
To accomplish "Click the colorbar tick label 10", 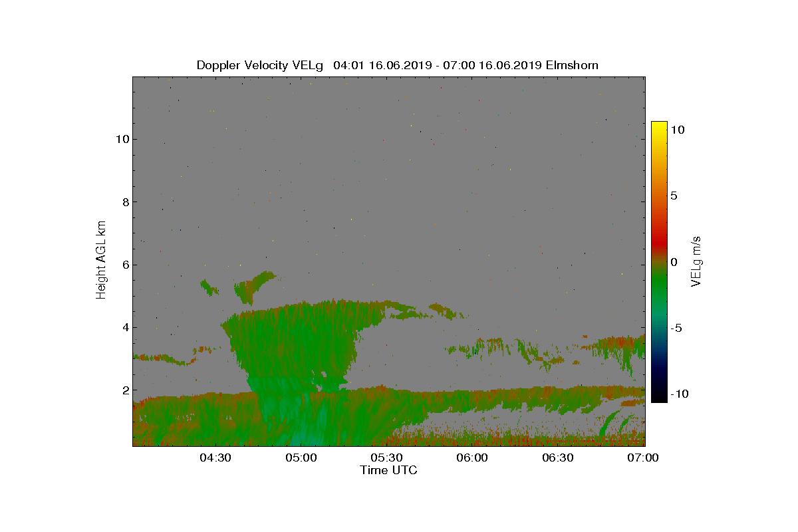I will coord(678,130).
